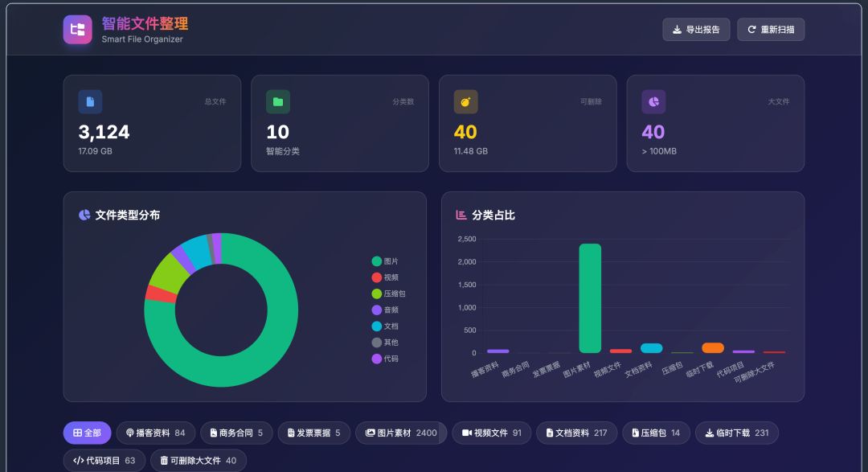This screenshot has width=868, height=472.
Task: Open the 图片素材 category tab
Action: (401, 433)
